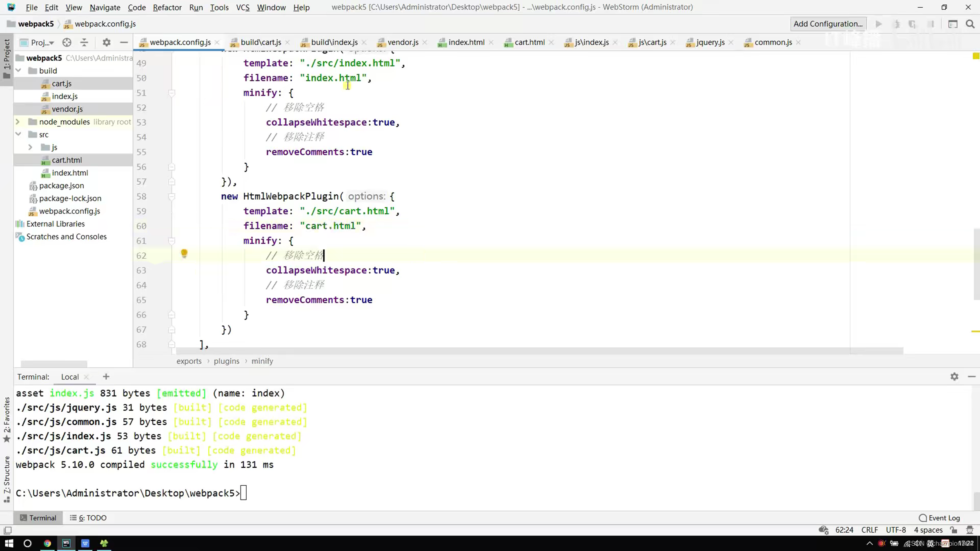This screenshot has width=980, height=551.
Task: Select index.html under the src folder
Action: [70, 173]
